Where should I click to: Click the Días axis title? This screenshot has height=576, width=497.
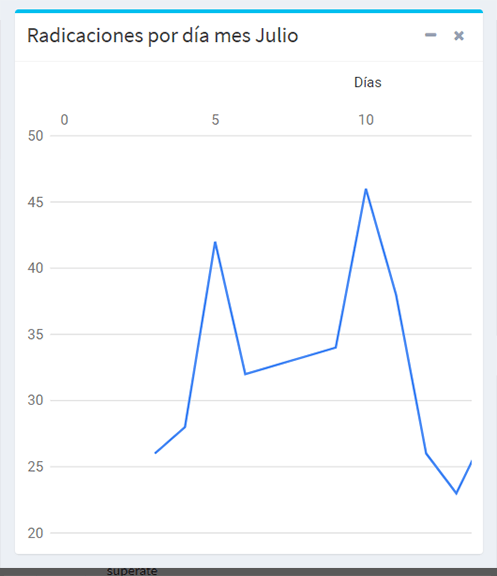tap(367, 82)
